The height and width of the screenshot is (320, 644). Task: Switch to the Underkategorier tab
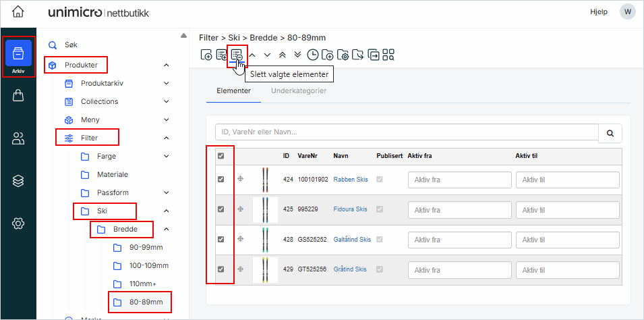(299, 90)
